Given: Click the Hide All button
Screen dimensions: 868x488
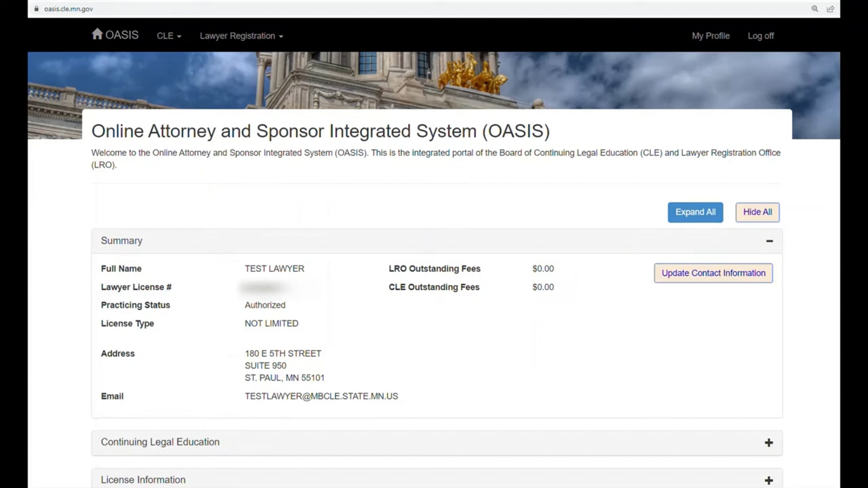Looking at the screenshot, I should click(757, 212).
